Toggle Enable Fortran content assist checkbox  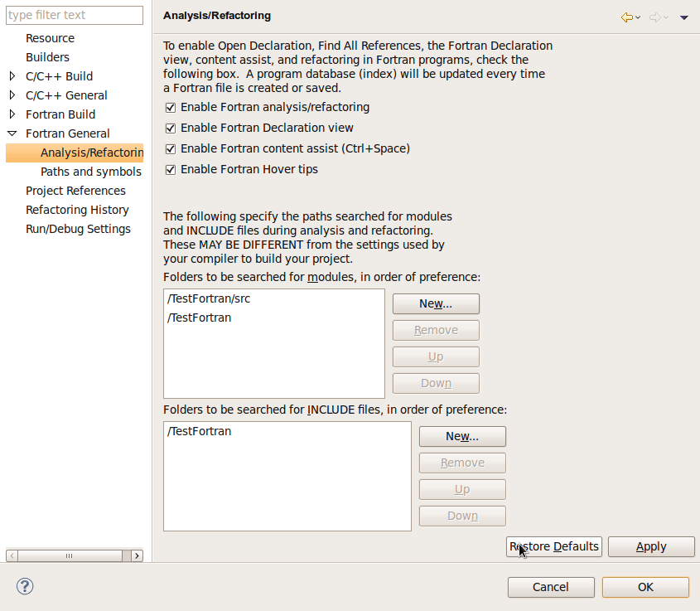[x=171, y=148]
